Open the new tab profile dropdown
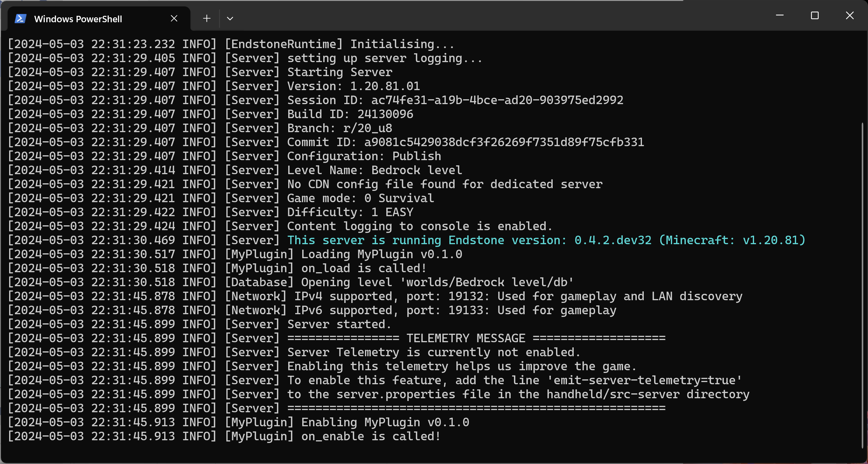This screenshot has height=464, width=868. pyautogui.click(x=230, y=19)
